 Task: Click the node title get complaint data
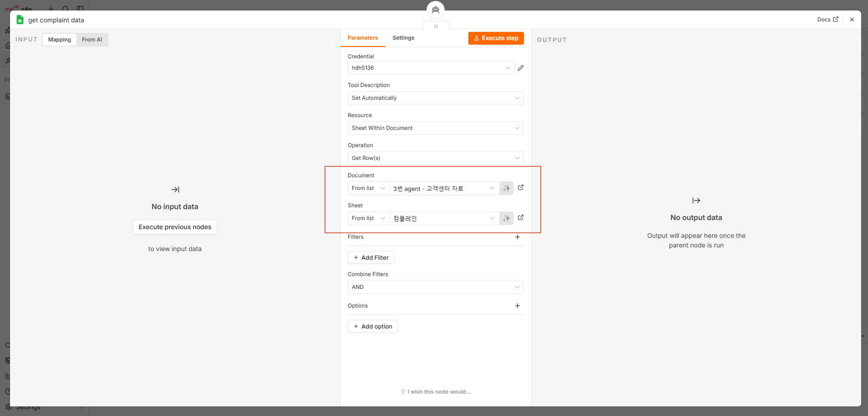pyautogui.click(x=56, y=20)
